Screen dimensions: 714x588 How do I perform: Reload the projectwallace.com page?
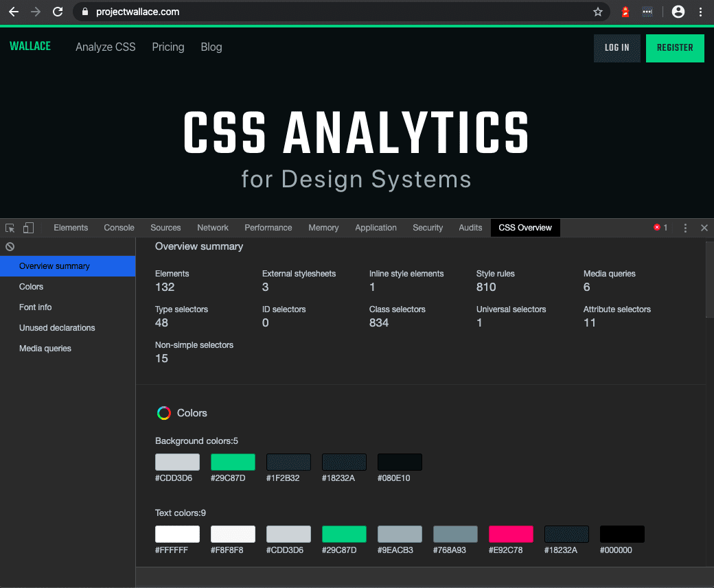(57, 12)
